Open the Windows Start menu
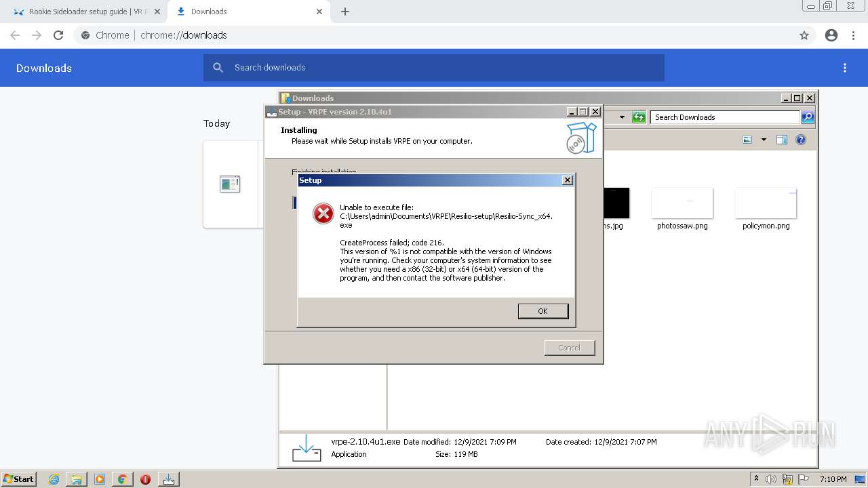 pos(18,479)
